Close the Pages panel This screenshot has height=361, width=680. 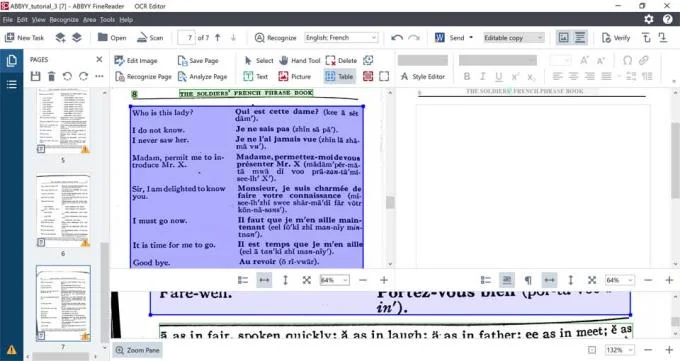point(99,59)
